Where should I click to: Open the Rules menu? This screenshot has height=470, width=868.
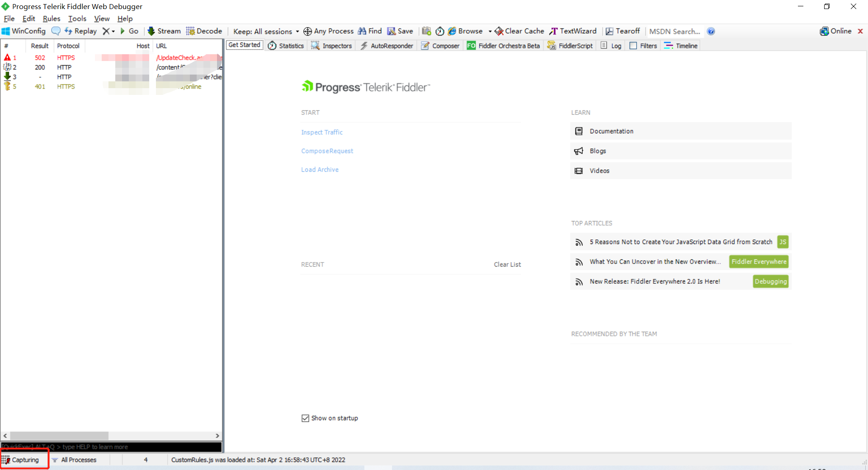(x=52, y=19)
